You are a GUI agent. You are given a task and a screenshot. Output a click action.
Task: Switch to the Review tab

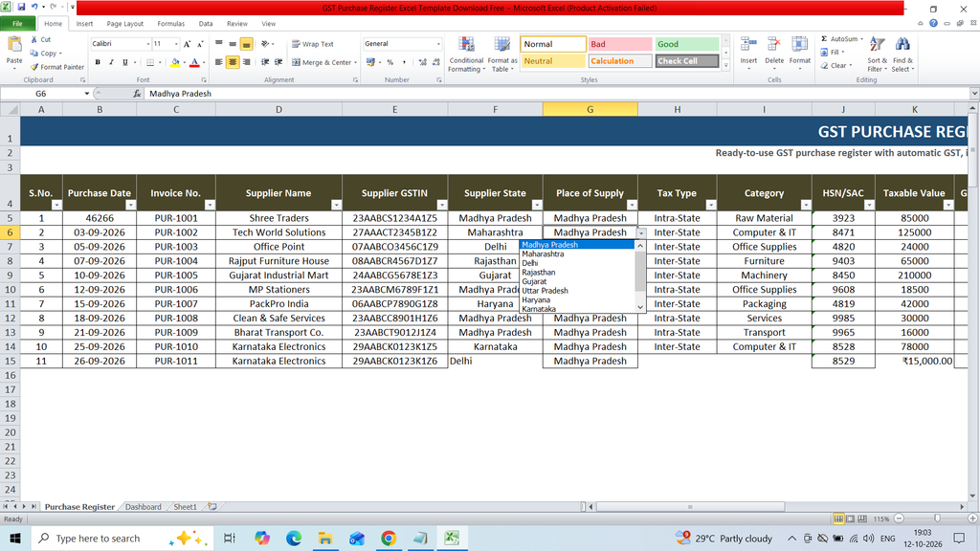coord(237,24)
